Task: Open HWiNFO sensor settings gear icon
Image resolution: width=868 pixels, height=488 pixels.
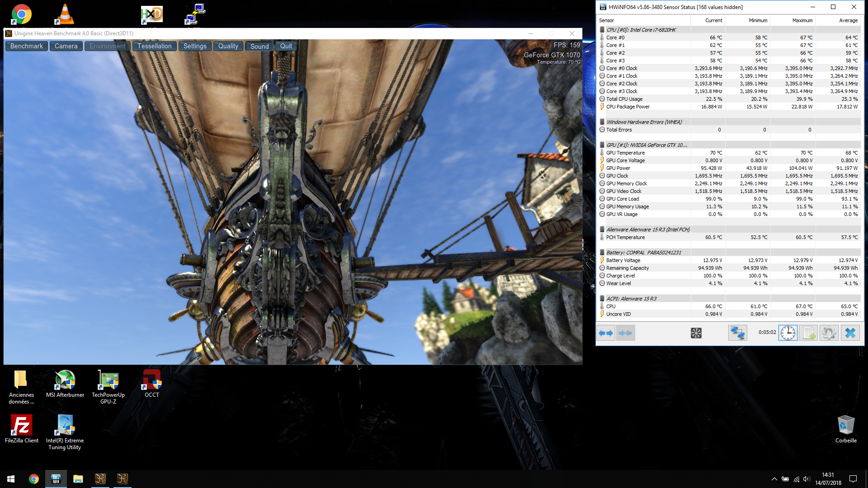Action: (x=829, y=333)
